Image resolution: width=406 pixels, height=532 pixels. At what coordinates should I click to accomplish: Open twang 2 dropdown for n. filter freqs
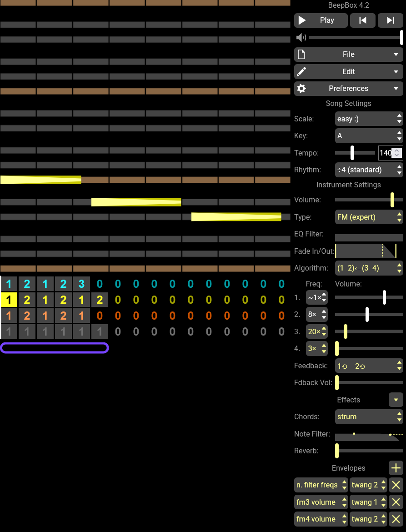368,485
